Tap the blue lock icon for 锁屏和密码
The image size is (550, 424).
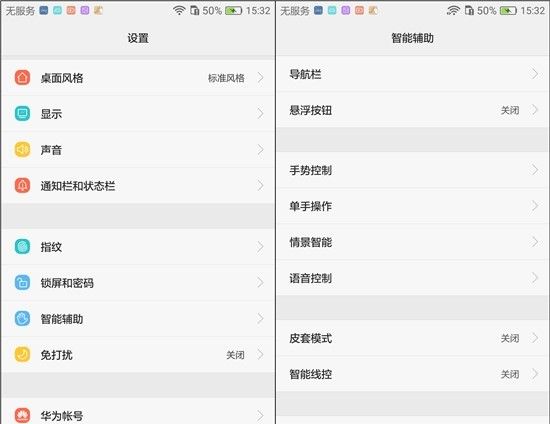(x=22, y=282)
